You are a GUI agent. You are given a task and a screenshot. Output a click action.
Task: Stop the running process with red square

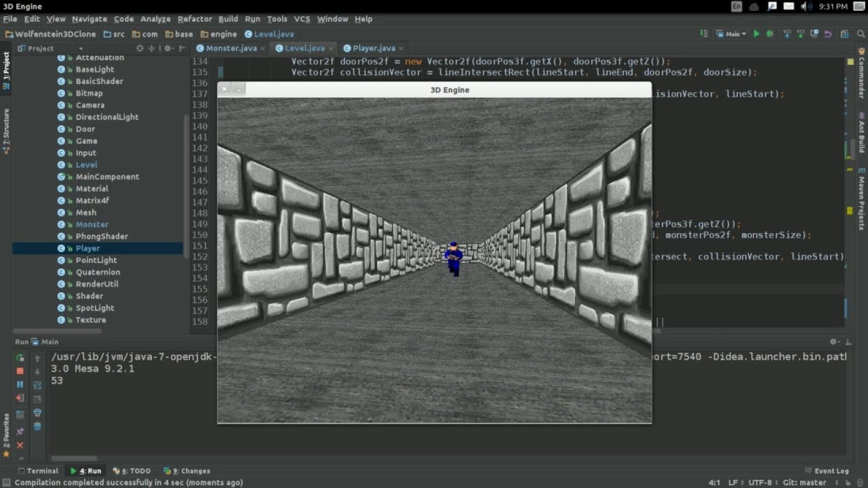(20, 371)
